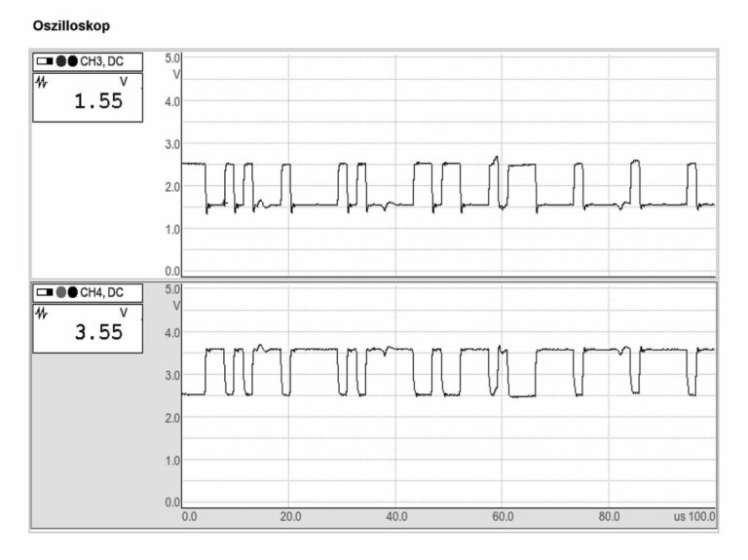
Task: Click the Oszilloskop heading
Action: 71,25
